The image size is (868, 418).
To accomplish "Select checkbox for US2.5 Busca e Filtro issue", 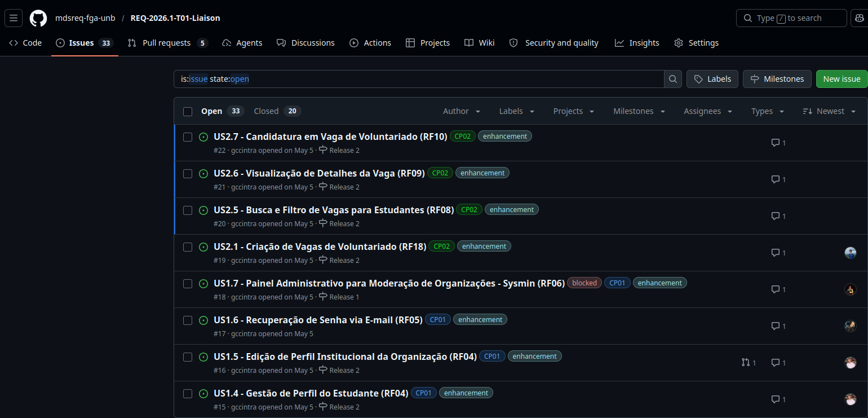I will tap(188, 210).
